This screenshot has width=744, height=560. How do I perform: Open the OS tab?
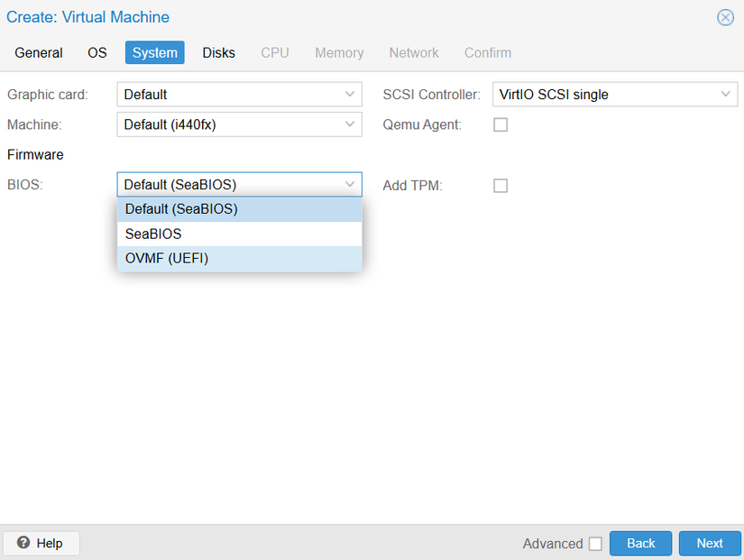[97, 52]
